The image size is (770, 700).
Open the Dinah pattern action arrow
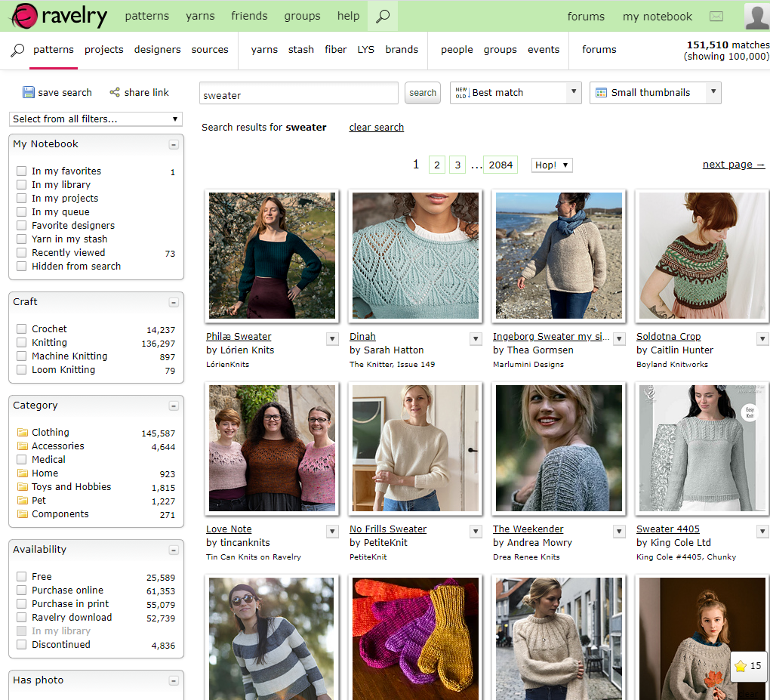(x=476, y=338)
